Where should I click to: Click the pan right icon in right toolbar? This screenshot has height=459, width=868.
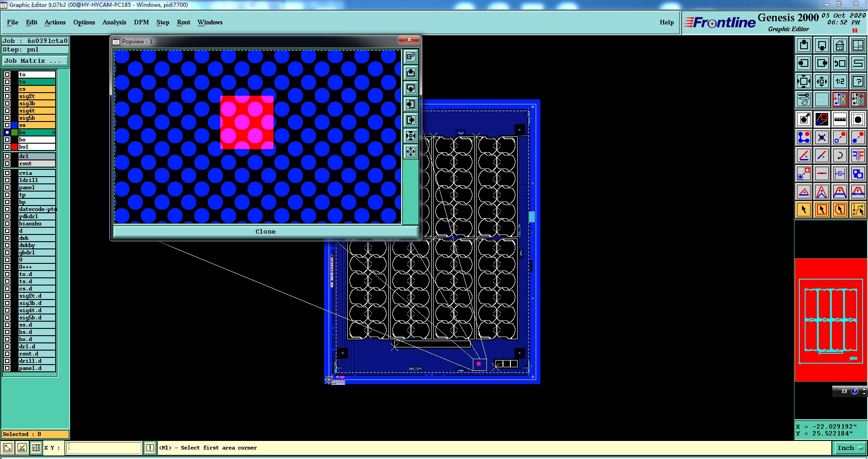point(822,63)
